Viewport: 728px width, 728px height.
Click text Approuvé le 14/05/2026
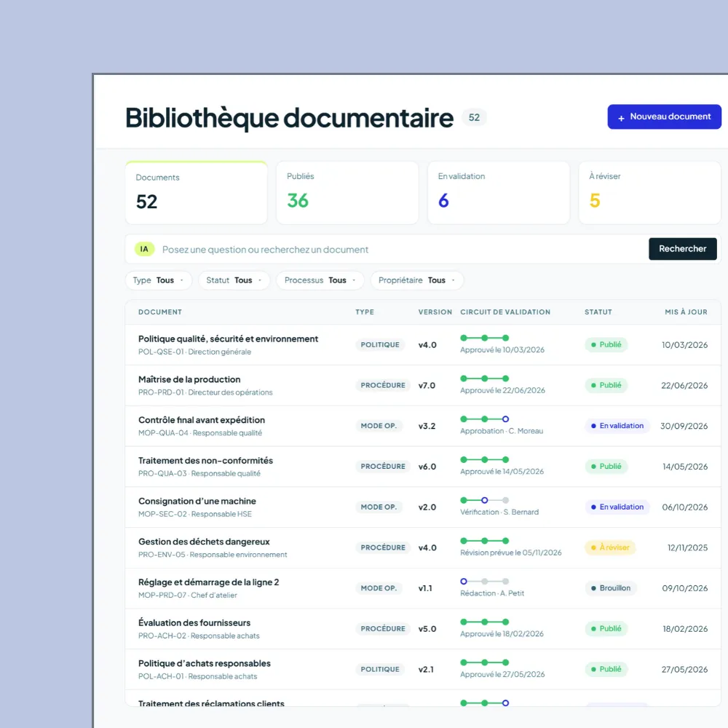(x=502, y=471)
